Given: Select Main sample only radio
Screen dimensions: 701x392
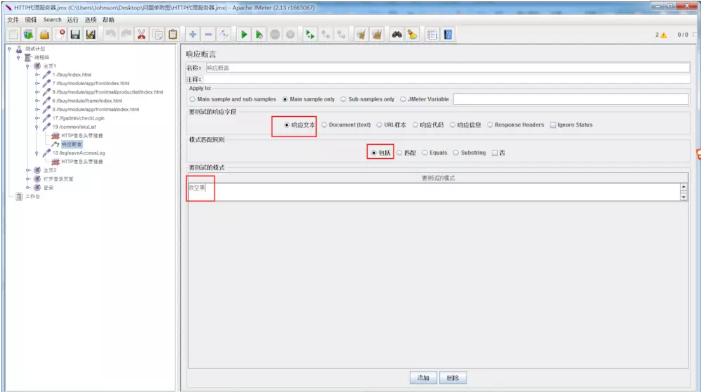Looking at the screenshot, I should click(285, 99).
